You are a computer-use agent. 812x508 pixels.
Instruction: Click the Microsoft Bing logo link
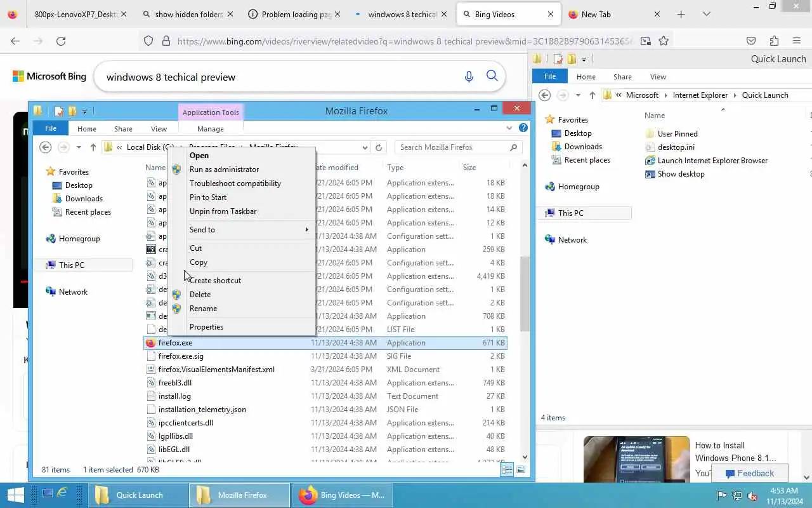(x=49, y=77)
